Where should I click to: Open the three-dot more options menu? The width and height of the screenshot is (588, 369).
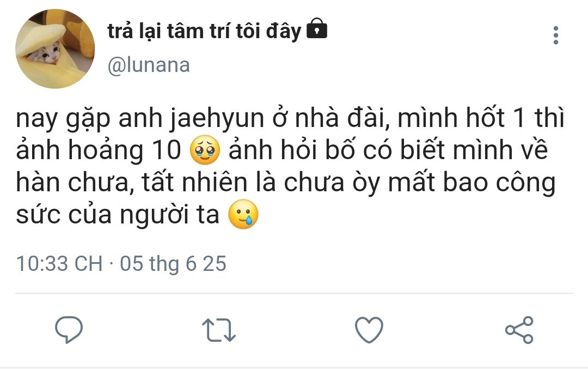[x=555, y=35]
